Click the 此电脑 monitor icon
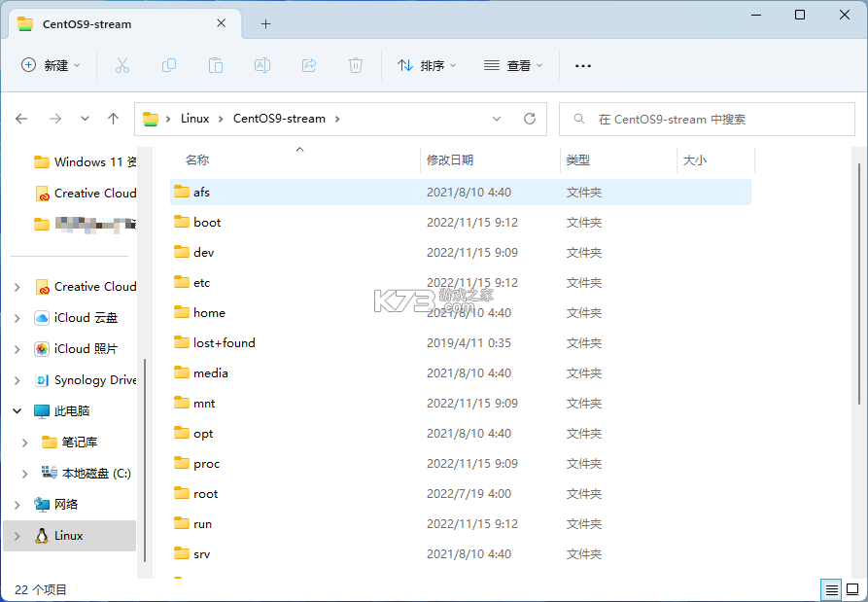 [42, 411]
